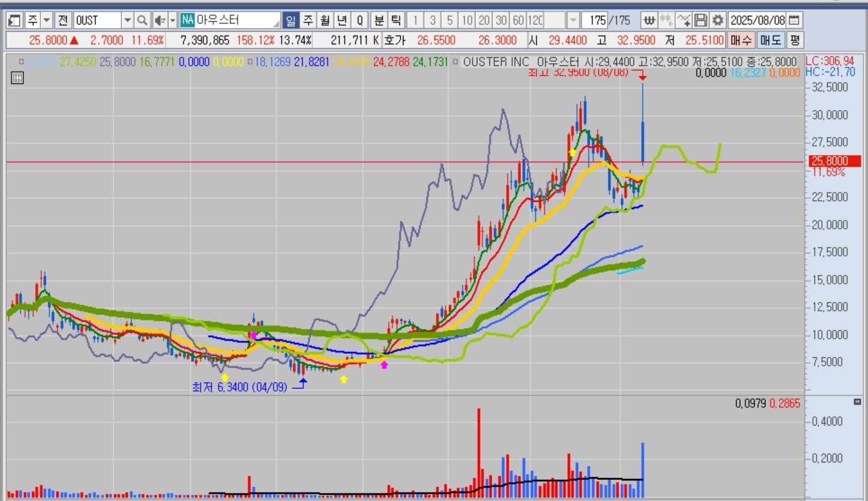This screenshot has height=501, width=868.
Task: Choose the 120 interval button
Action: (x=535, y=20)
